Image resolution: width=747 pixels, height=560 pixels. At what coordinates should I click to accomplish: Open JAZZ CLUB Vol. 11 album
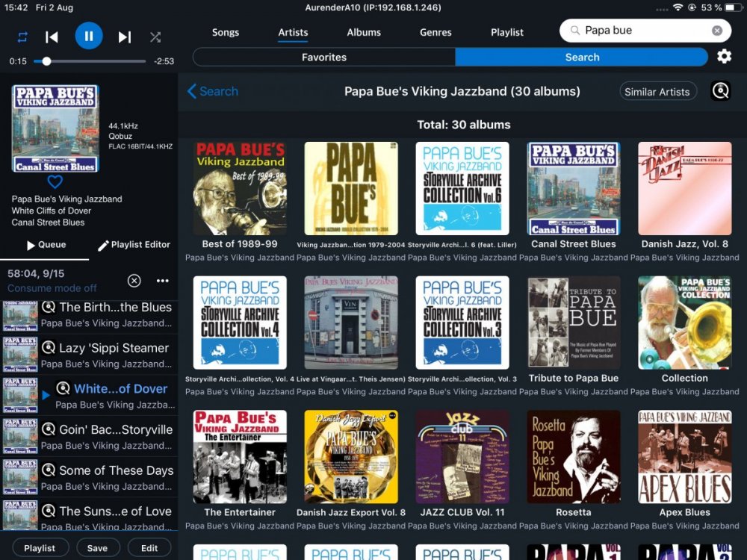coord(462,457)
